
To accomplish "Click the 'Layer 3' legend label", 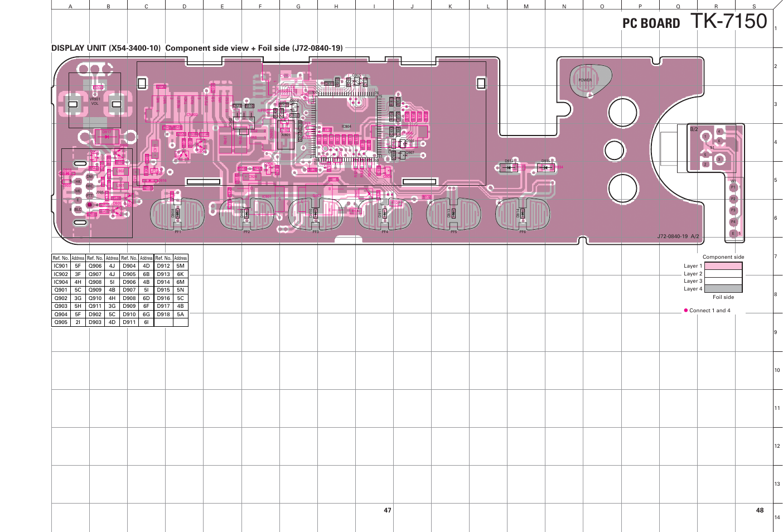I will point(693,281).
